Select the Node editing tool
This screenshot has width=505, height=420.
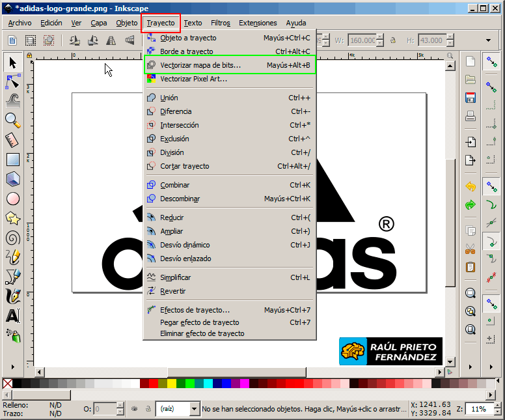pos(12,81)
